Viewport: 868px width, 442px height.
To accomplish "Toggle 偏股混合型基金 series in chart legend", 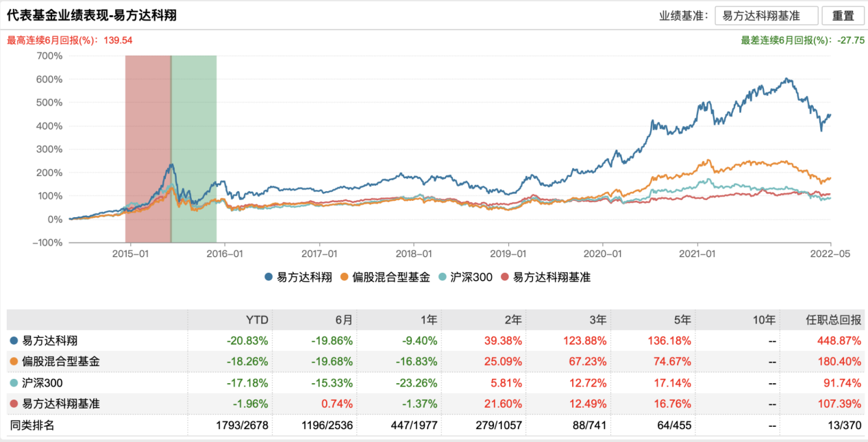I will 385,277.
